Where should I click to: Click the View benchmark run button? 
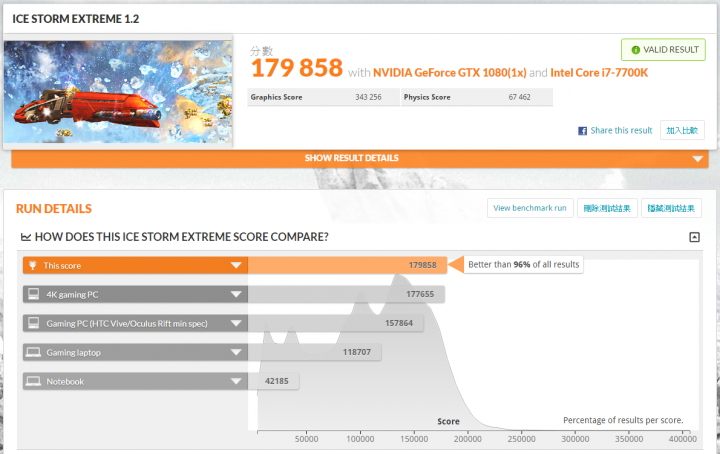tap(530, 208)
